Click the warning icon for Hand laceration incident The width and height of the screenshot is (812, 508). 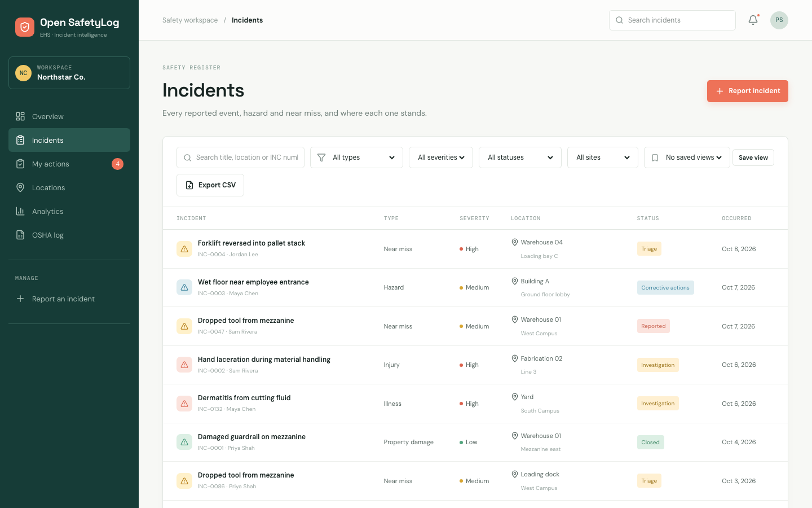coord(184,365)
